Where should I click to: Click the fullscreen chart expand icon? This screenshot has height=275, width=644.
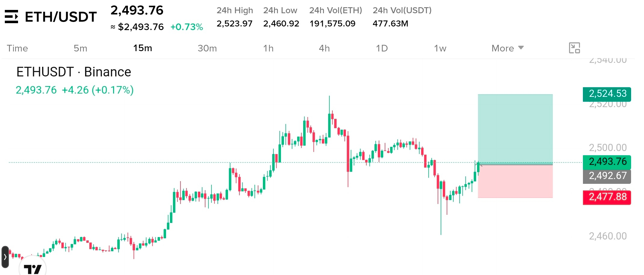click(574, 48)
